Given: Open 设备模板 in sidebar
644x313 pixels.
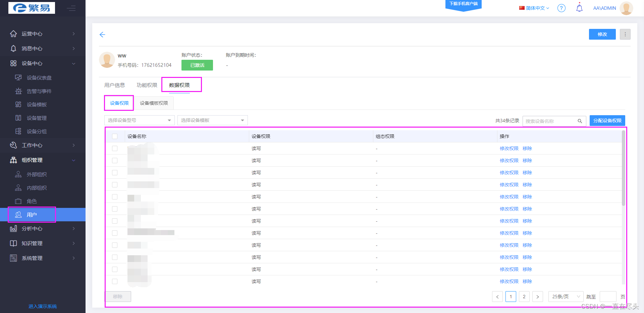Looking at the screenshot, I should tap(37, 104).
